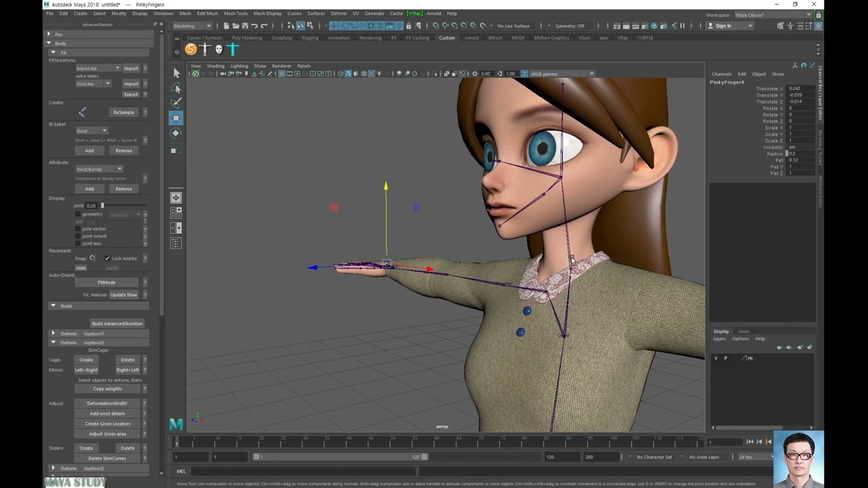Click the orange 5 shelf icon

tap(191, 49)
